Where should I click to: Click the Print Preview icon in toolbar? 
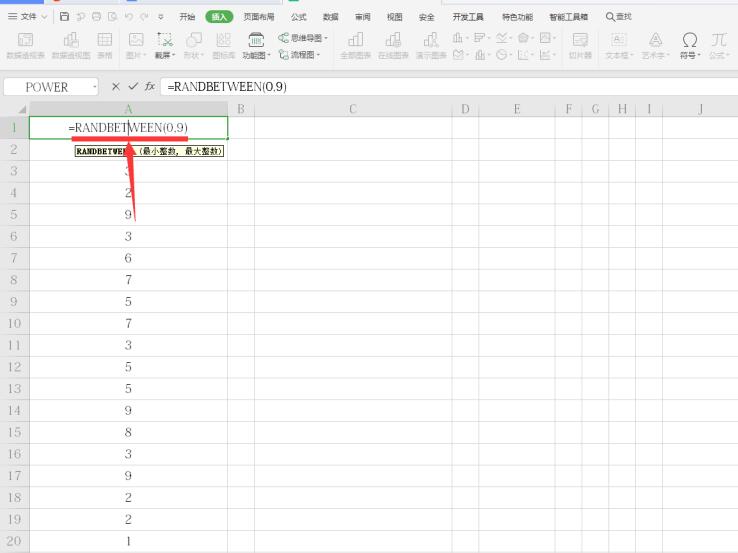[x=112, y=17]
